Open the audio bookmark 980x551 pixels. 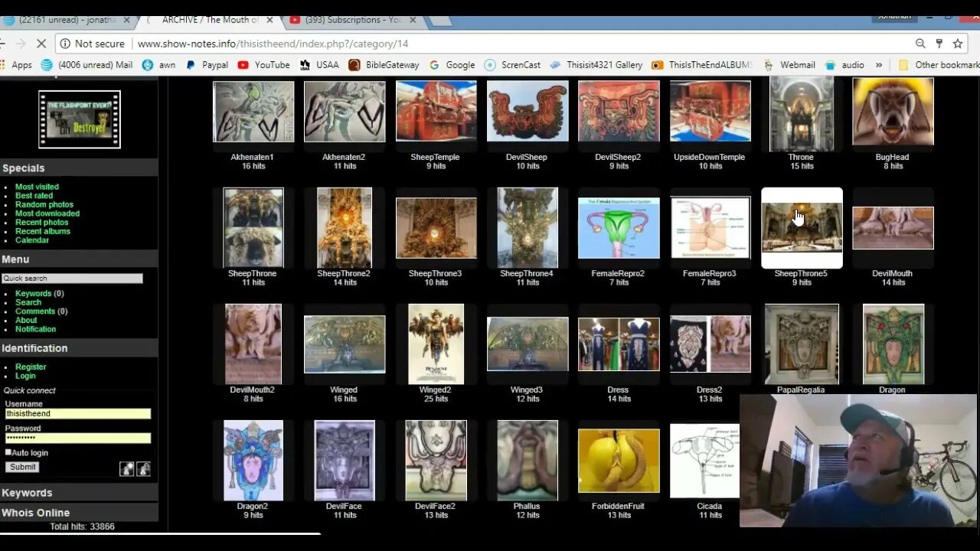click(x=844, y=65)
